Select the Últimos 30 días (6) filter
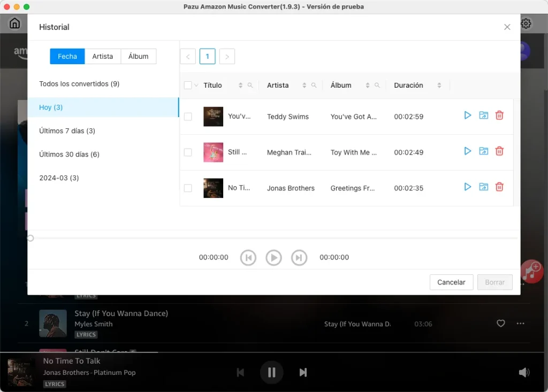The width and height of the screenshot is (548, 392). coord(71,154)
